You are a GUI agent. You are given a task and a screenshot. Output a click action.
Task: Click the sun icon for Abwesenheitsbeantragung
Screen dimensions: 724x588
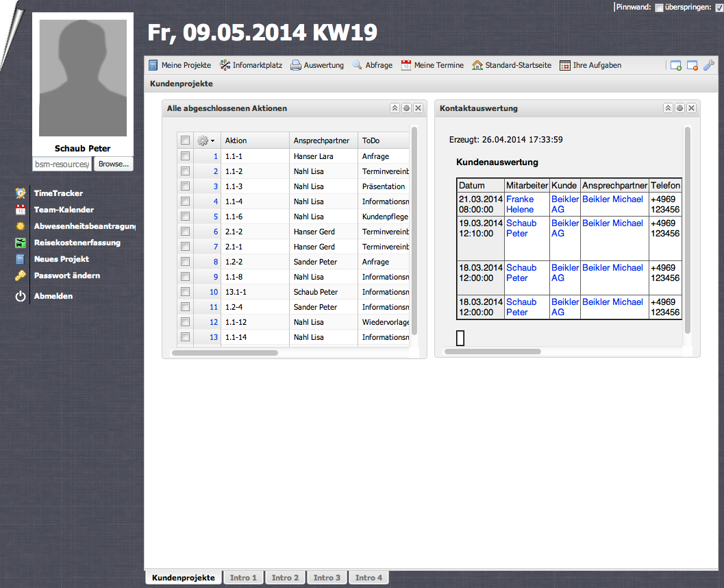tap(21, 226)
